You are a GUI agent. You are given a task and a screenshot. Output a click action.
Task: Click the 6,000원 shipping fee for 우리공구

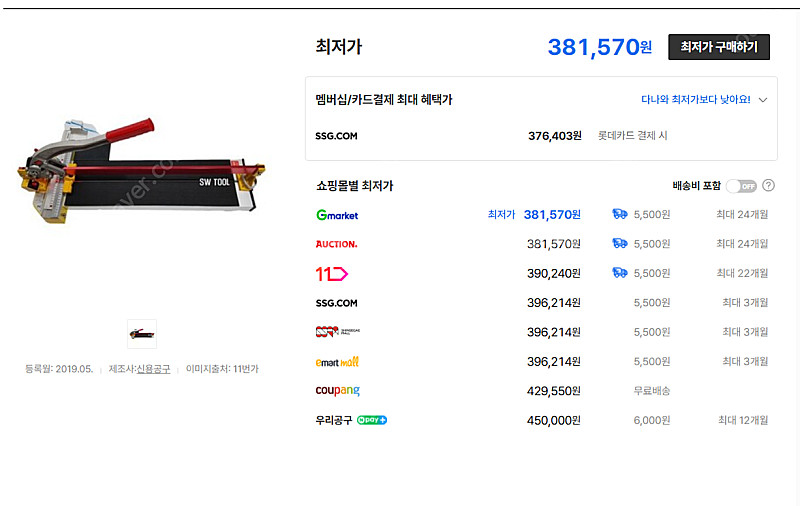click(x=652, y=420)
